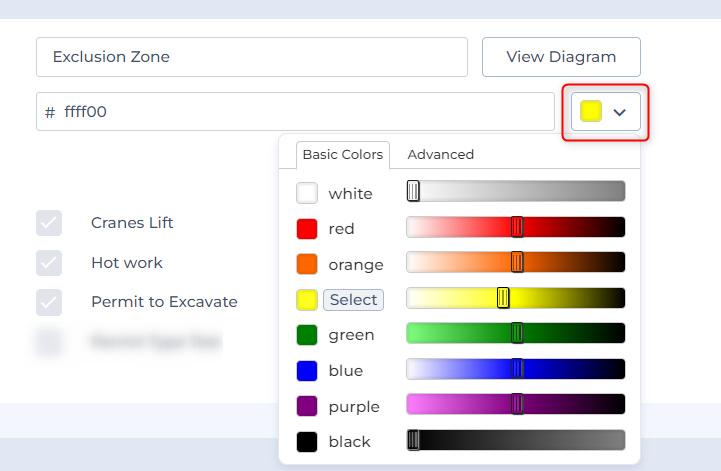Switch to the Advanced tab

click(x=440, y=155)
